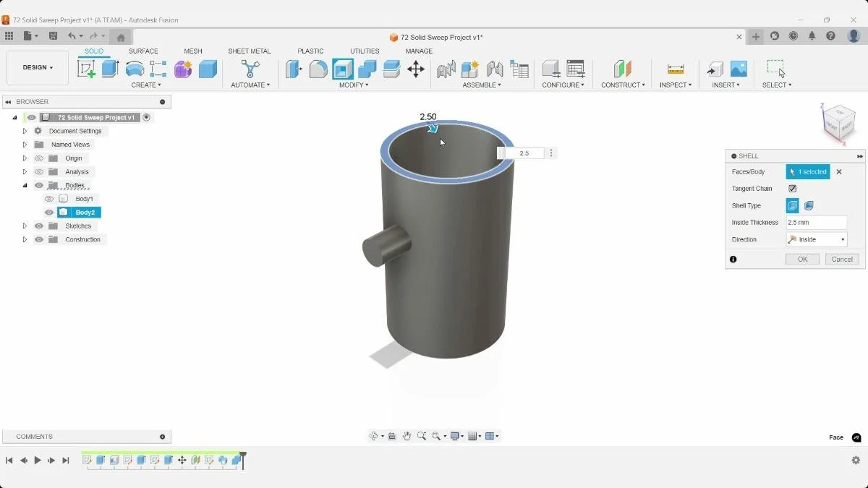Select the Create Sketch tool
The height and width of the screenshot is (488, 868).
tap(86, 69)
